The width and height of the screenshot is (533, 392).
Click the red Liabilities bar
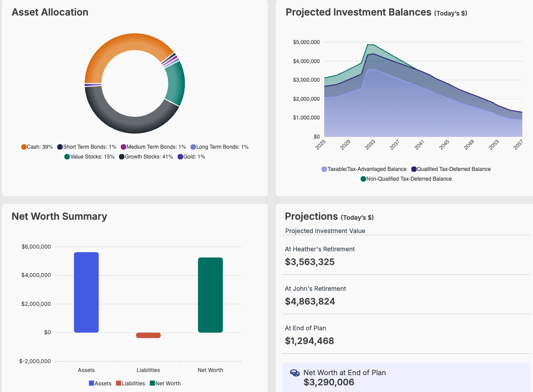(x=148, y=335)
